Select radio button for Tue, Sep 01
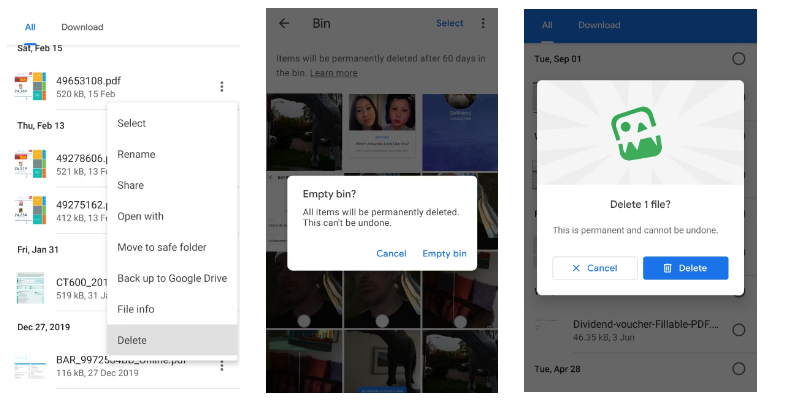 (738, 58)
